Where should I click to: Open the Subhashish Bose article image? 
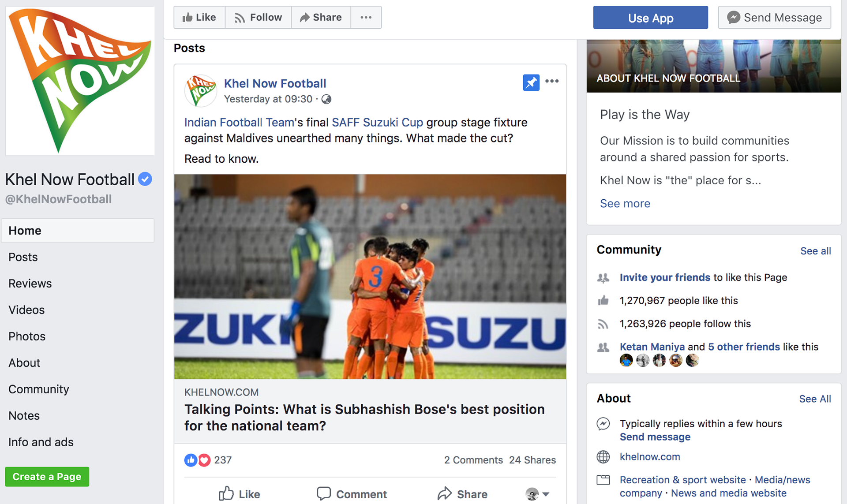pyautogui.click(x=370, y=276)
